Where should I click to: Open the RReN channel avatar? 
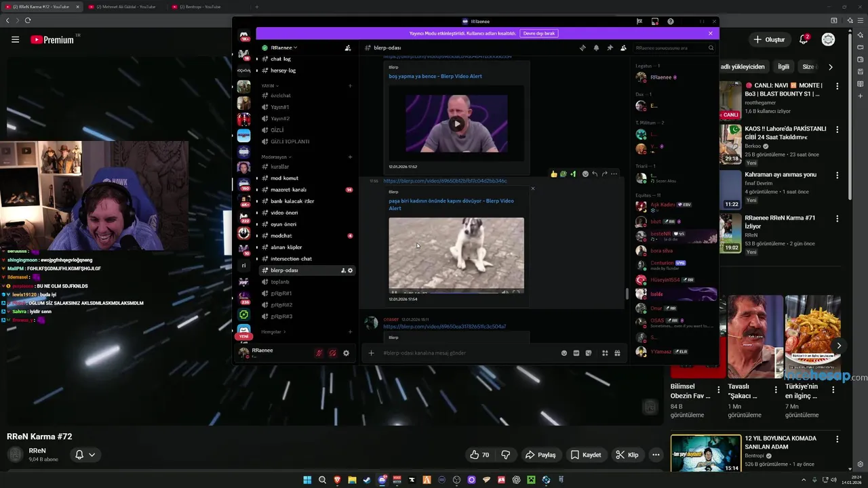click(15, 454)
